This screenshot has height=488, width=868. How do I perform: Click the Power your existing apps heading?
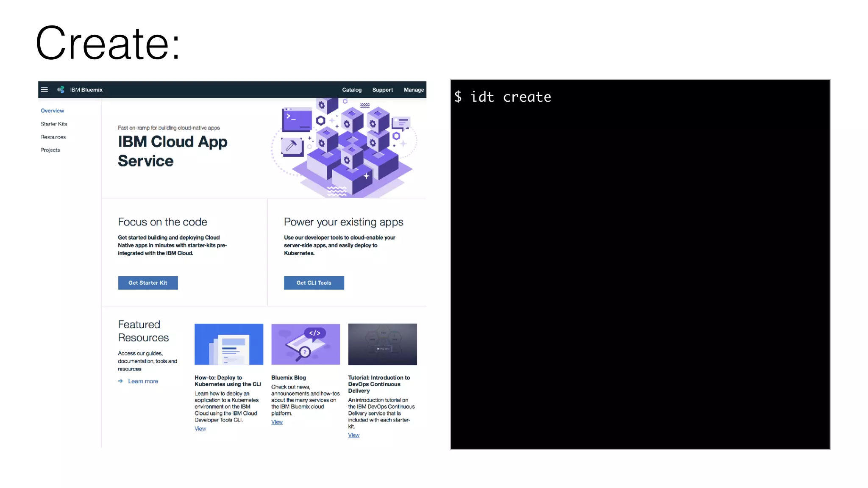point(344,222)
